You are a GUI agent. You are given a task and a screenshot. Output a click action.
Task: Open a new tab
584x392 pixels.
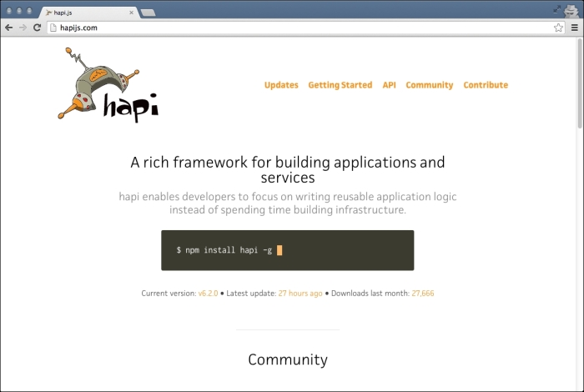coord(148,13)
